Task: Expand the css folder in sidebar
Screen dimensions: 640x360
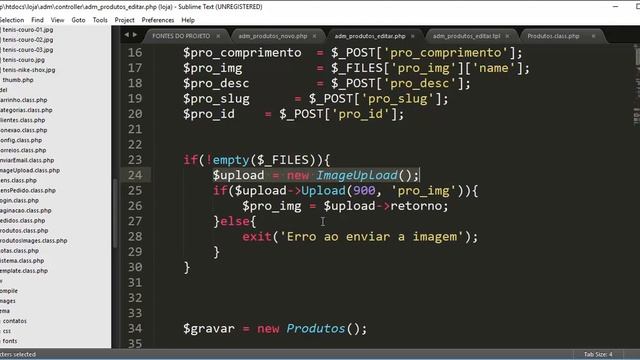Action: coord(7,331)
